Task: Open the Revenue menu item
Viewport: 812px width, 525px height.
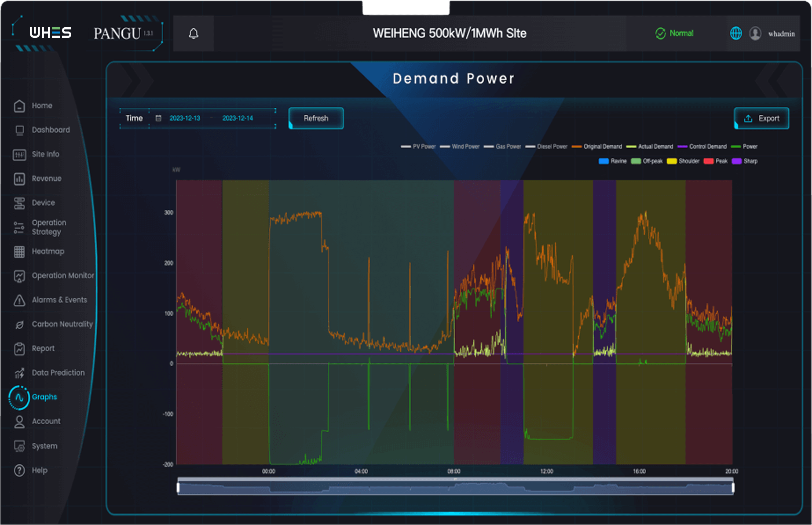Action: (x=47, y=179)
